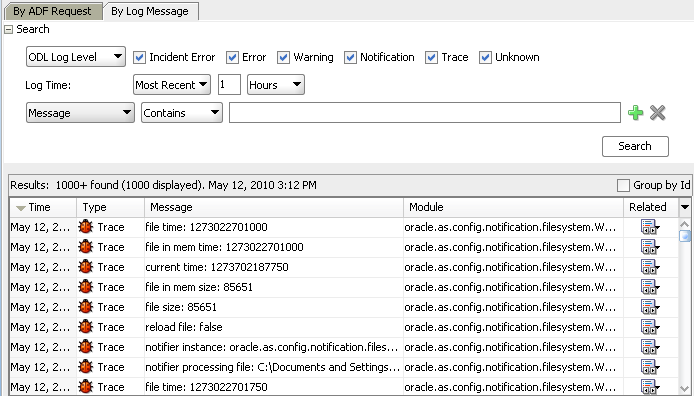Click the green plus add-criteria icon
Viewport: 694px width, 396px height.
click(x=635, y=113)
